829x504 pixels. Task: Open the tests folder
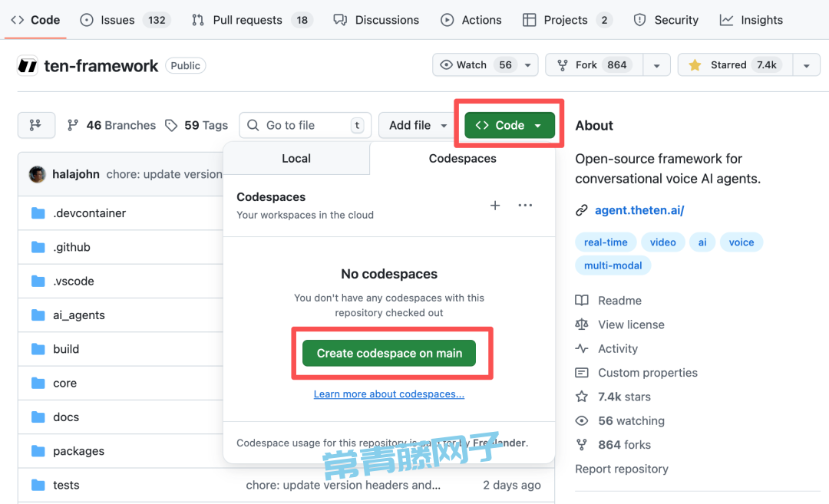pyautogui.click(x=66, y=485)
